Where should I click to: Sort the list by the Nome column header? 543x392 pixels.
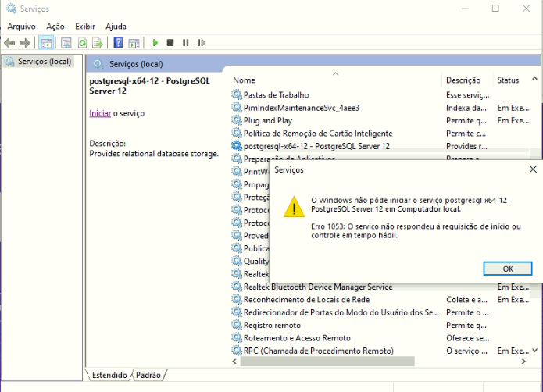click(244, 80)
